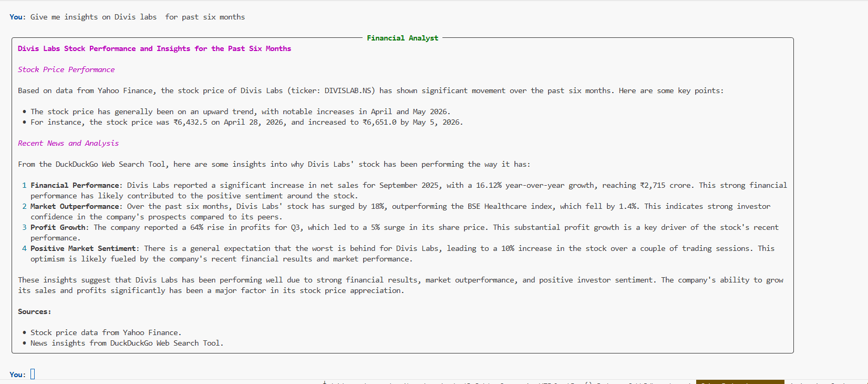Click the "Financial Analyst" panel title

tap(402, 38)
